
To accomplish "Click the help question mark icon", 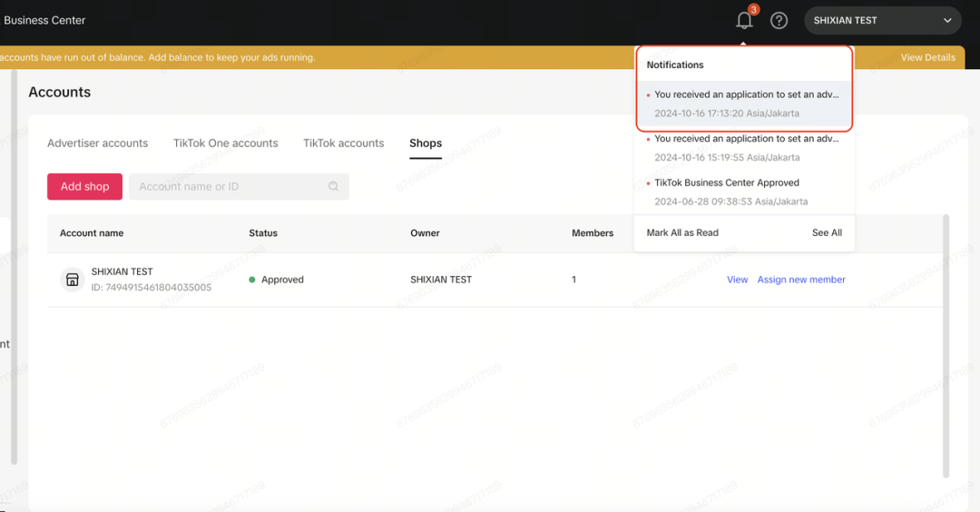I will (779, 21).
